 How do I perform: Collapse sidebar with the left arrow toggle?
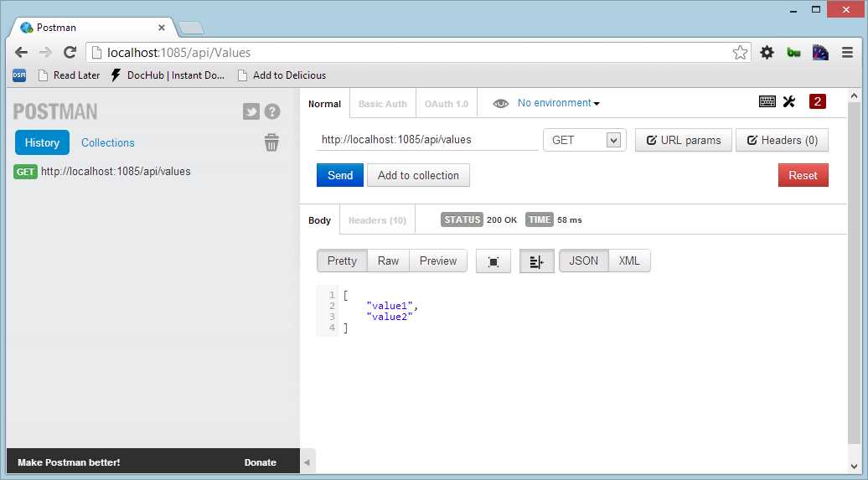pos(307,462)
